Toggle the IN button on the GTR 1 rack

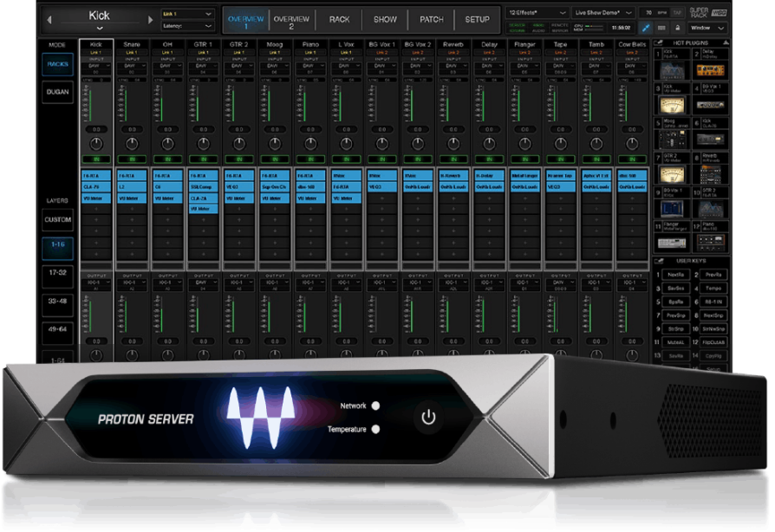pos(204,159)
